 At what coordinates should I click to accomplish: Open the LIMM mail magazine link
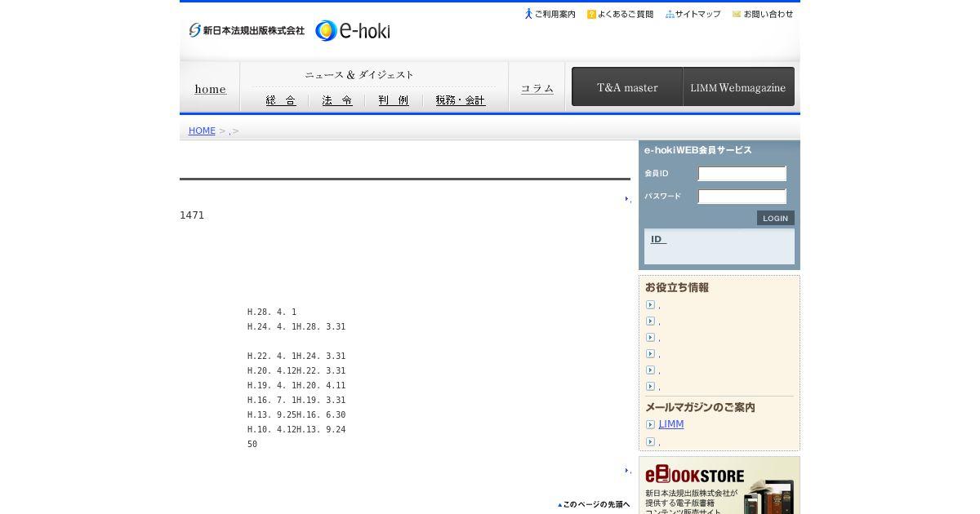tap(671, 424)
